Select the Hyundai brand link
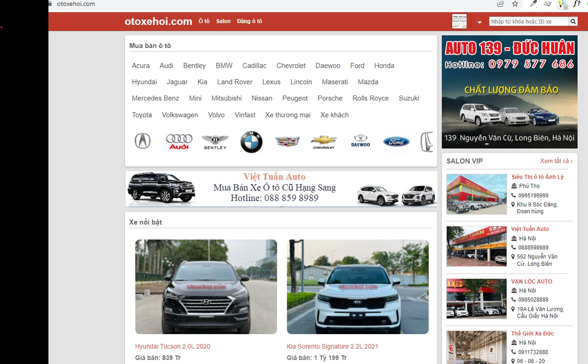Image resolution: width=588 pixels, height=364 pixels. pyautogui.click(x=145, y=82)
